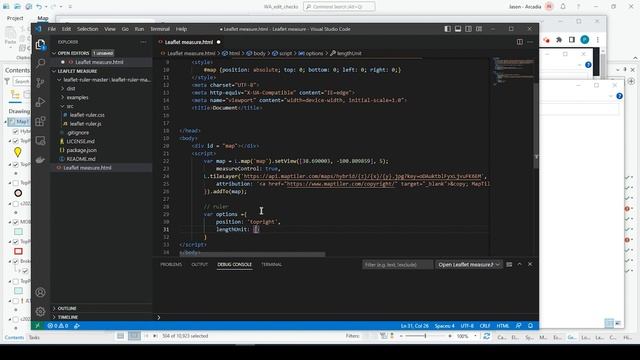Open the Help menu in VS Code

(x=181, y=29)
